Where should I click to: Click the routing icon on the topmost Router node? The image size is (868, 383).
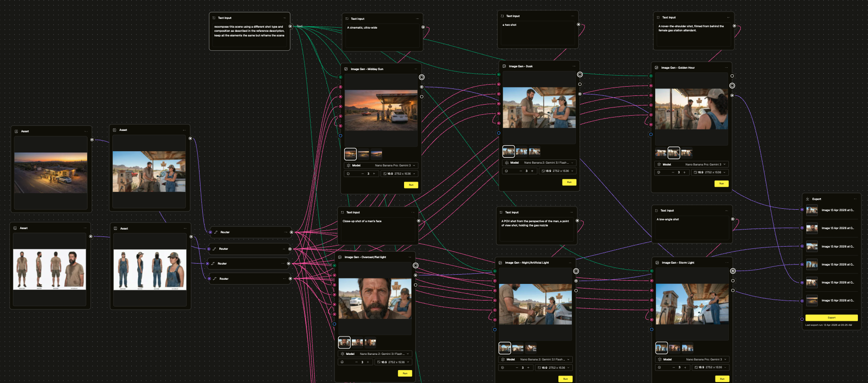click(216, 232)
